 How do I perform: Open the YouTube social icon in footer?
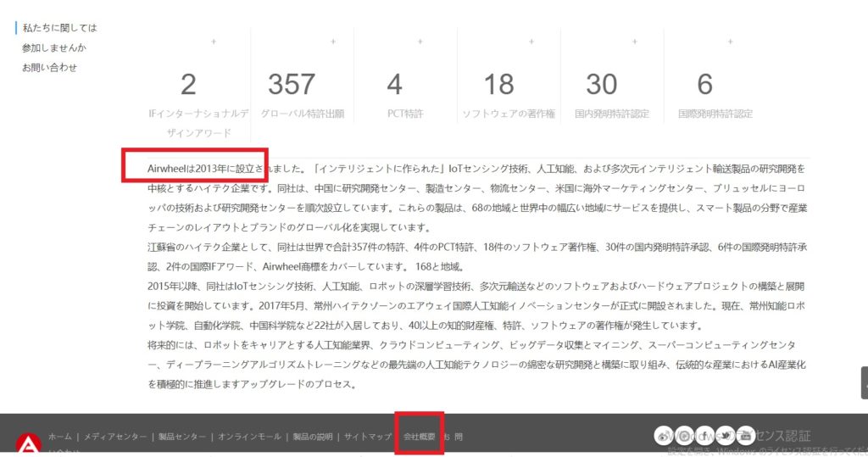[745, 436]
